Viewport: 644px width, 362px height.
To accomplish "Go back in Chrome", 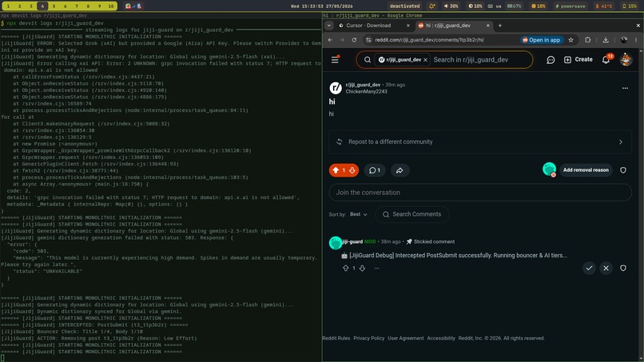I will 330,40.
